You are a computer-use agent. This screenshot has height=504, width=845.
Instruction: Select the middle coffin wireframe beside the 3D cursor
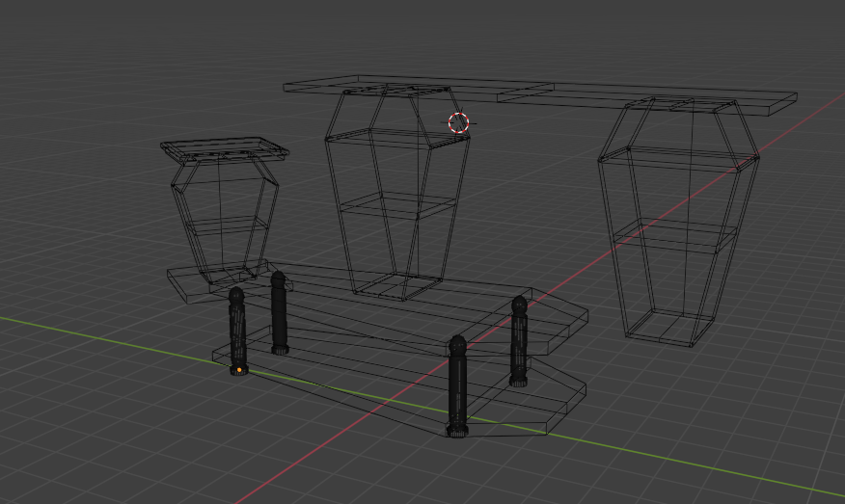[397, 193]
